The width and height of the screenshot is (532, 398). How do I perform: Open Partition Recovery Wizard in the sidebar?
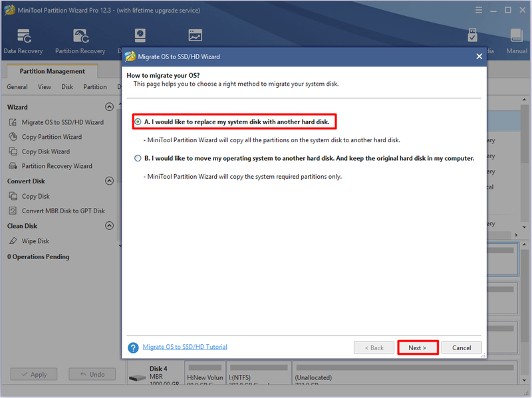click(x=57, y=165)
